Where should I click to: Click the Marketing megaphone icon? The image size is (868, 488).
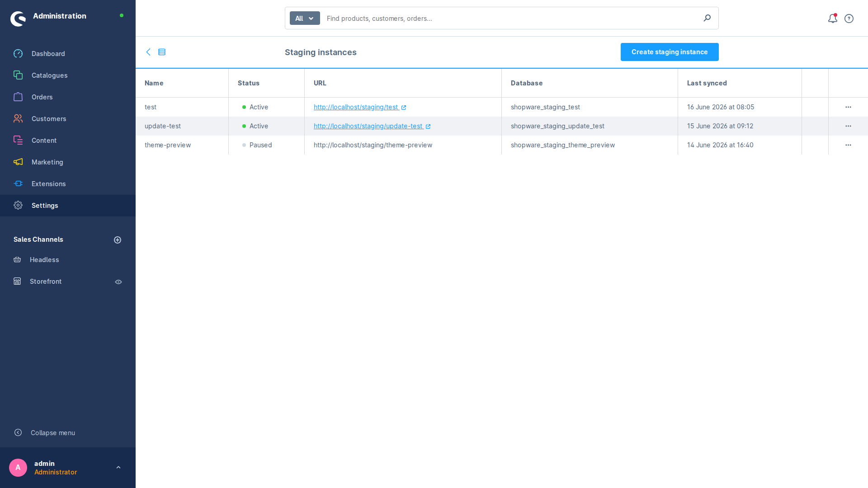tap(18, 162)
